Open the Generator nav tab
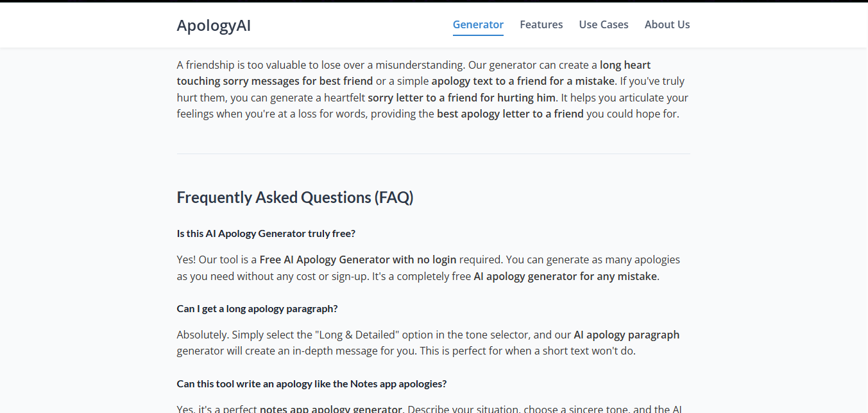The width and height of the screenshot is (868, 413). [x=478, y=24]
